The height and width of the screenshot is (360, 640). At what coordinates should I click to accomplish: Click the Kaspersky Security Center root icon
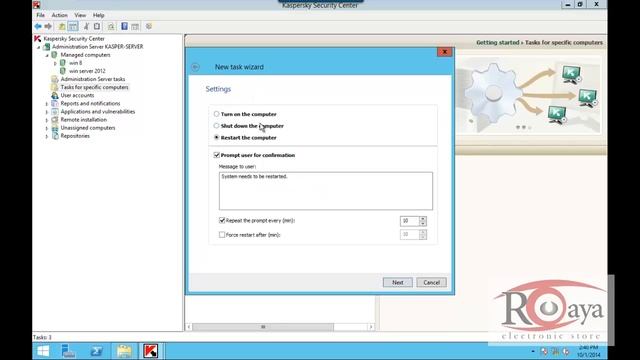point(38,39)
